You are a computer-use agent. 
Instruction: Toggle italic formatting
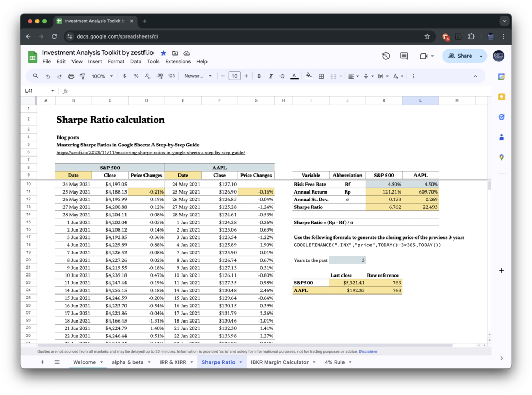coord(270,76)
